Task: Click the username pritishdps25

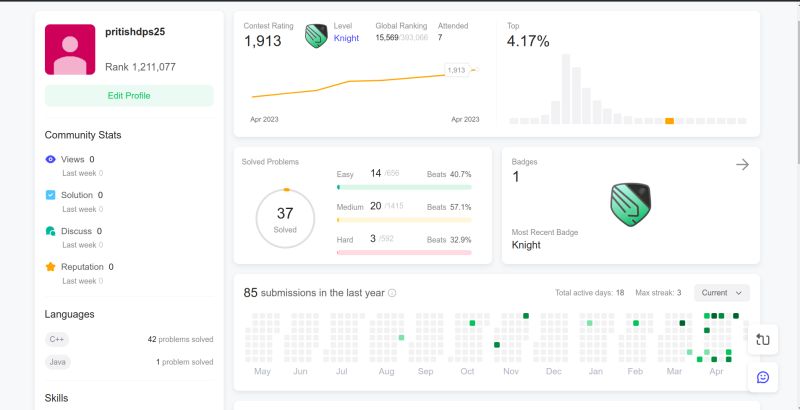Action: tap(135, 32)
